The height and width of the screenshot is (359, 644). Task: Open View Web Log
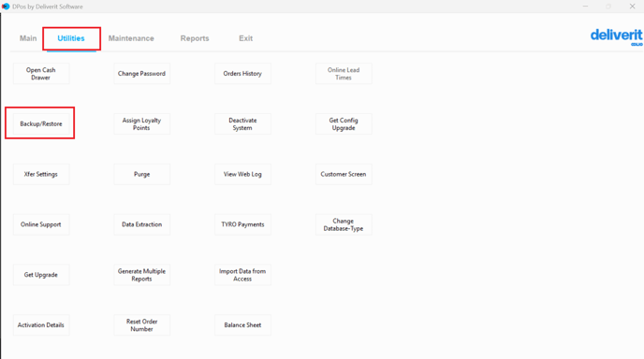pyautogui.click(x=242, y=174)
